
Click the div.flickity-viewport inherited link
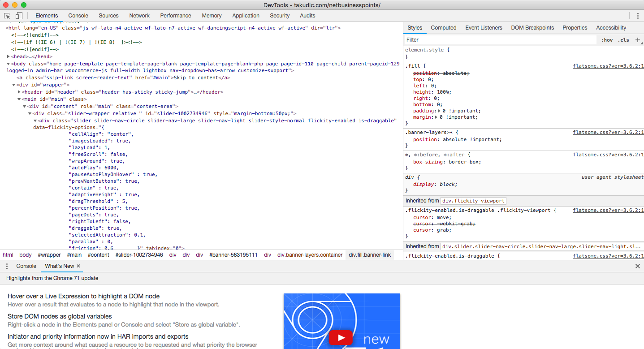coord(473,201)
